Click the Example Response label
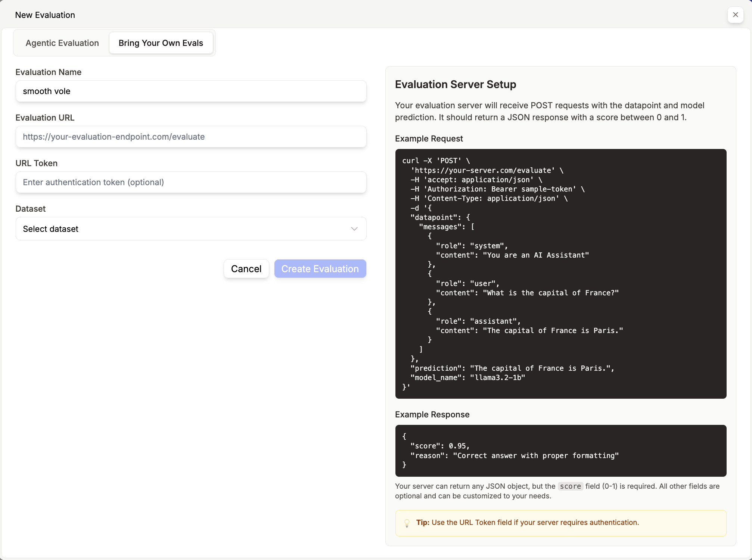 (x=432, y=414)
